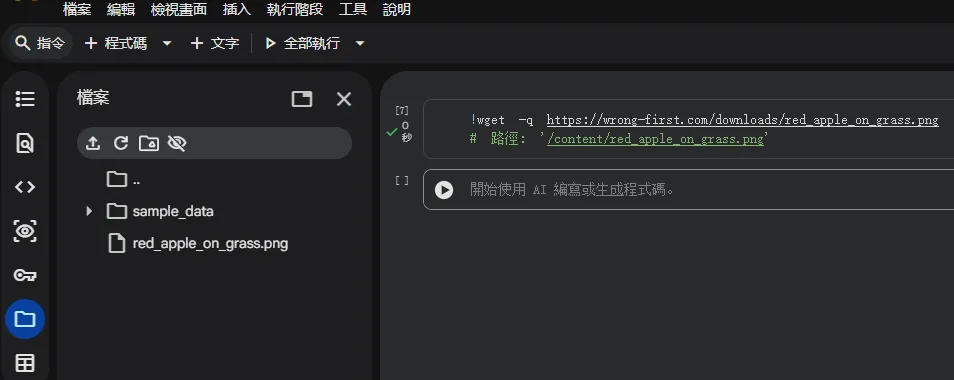Open the 說明 menu

[397, 9]
